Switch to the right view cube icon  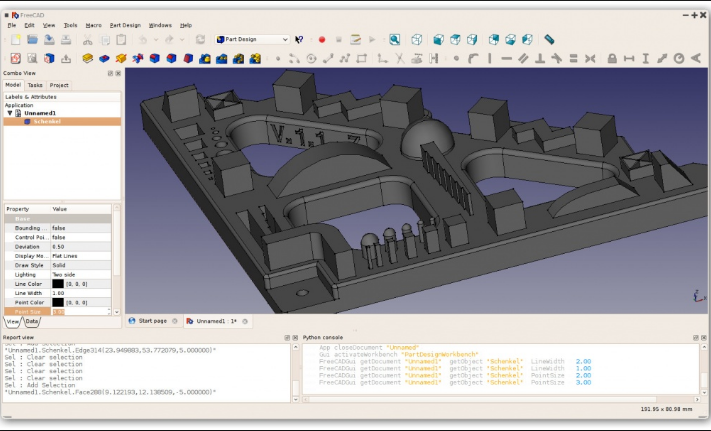point(472,40)
